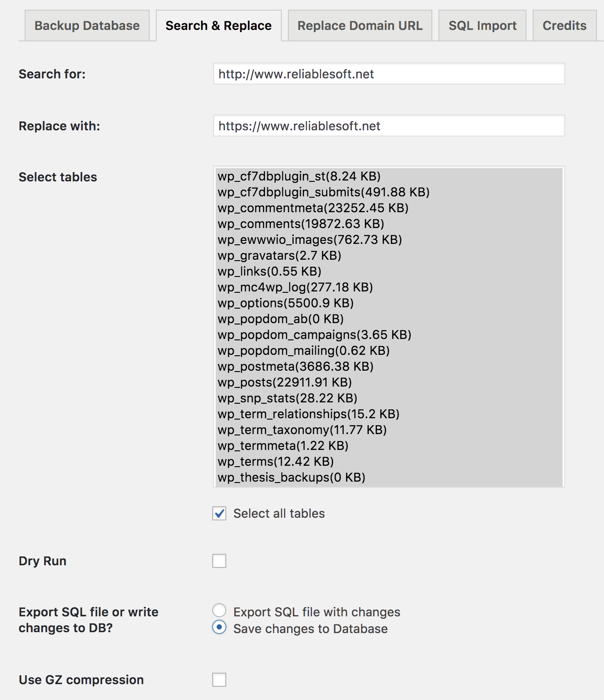
Task: Uncheck the Select all tables checkbox
Action: [x=219, y=513]
